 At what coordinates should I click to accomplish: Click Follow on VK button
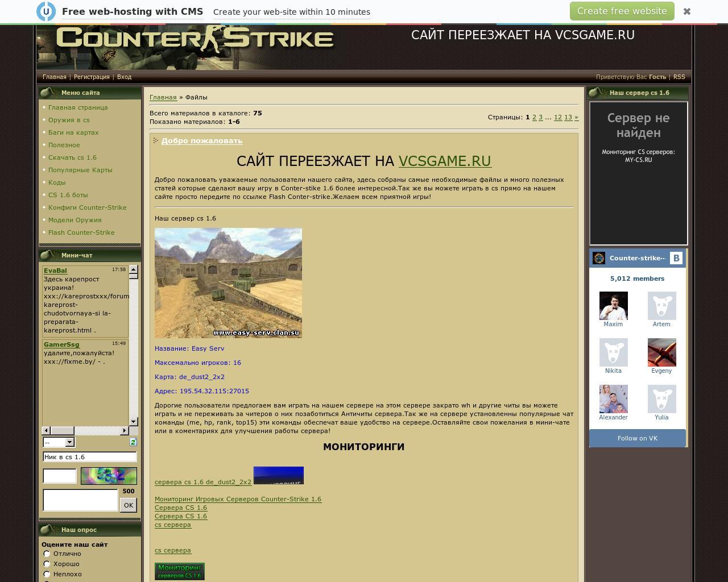(638, 438)
